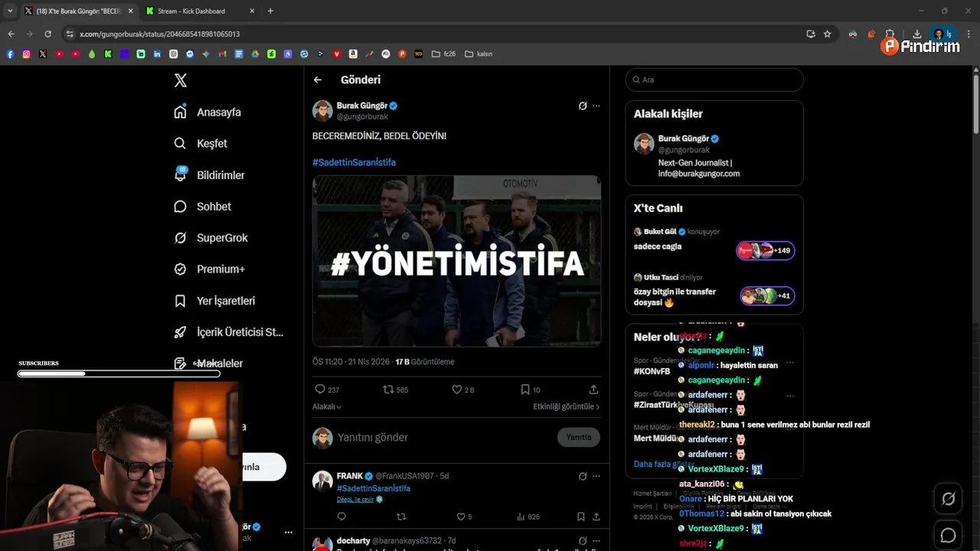Share FRANK's reply

tap(596, 517)
